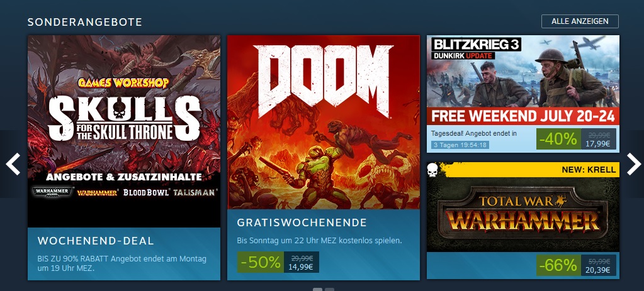Click the Talisman logo
644x291 pixels.
pos(195,192)
